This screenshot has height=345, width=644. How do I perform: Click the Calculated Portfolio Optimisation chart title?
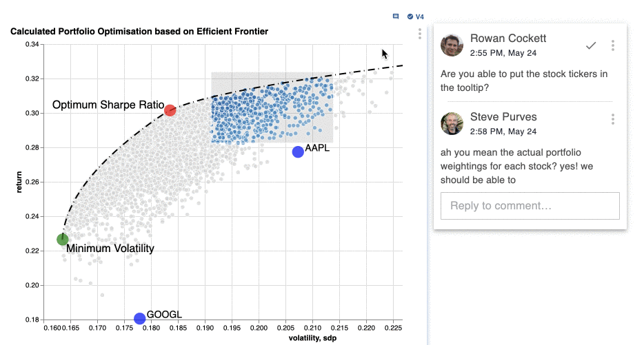pos(139,32)
